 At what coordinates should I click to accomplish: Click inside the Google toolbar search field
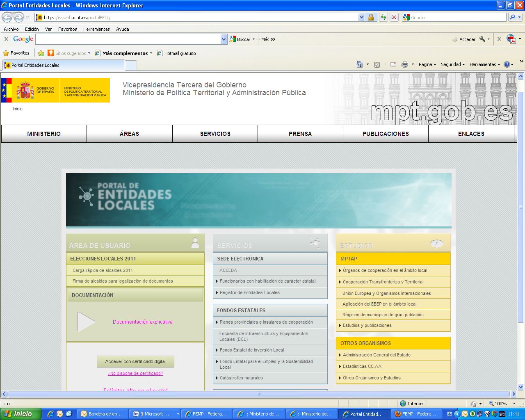128,39
